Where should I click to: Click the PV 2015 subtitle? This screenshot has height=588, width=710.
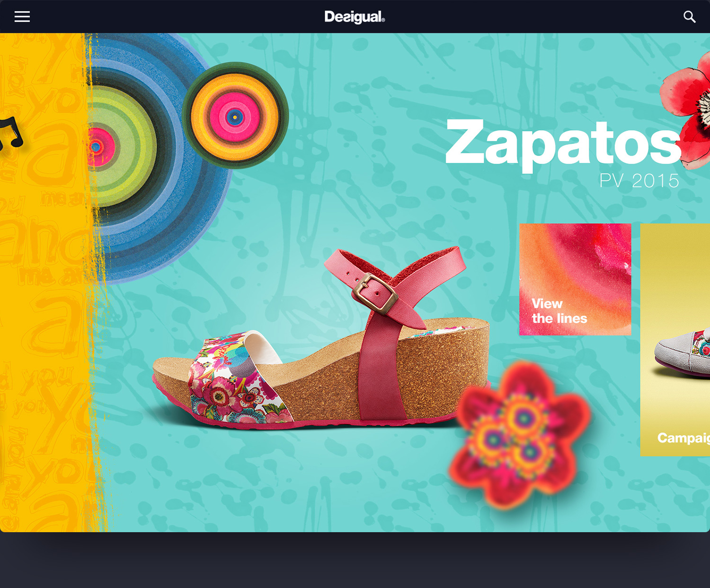click(x=639, y=181)
